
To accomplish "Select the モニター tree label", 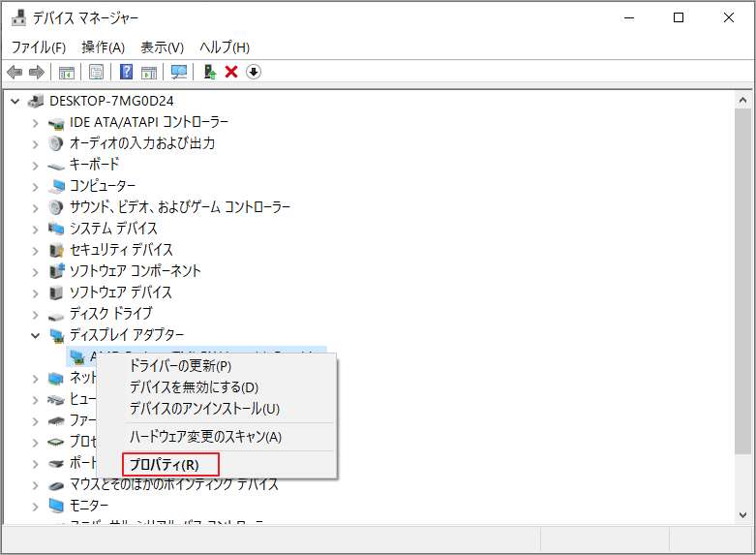I will click(89, 506).
